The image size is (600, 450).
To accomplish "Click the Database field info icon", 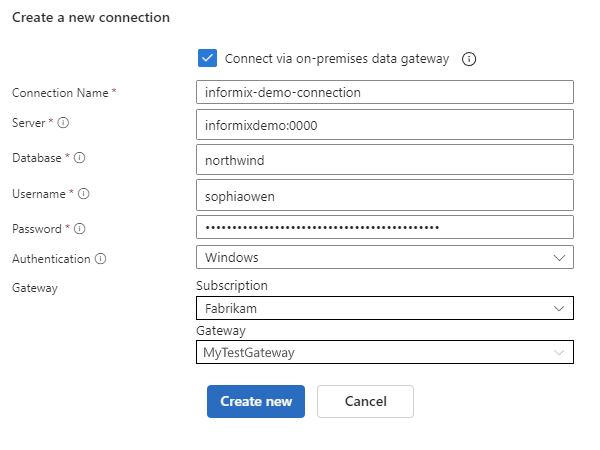I will click(80, 158).
